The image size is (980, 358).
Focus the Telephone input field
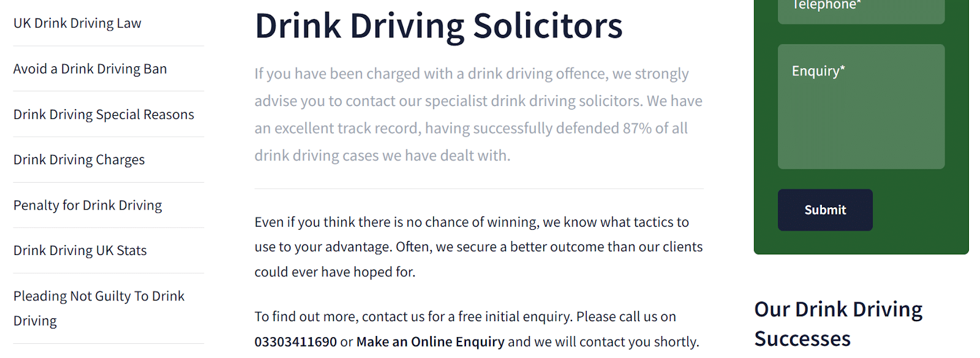coord(861,9)
